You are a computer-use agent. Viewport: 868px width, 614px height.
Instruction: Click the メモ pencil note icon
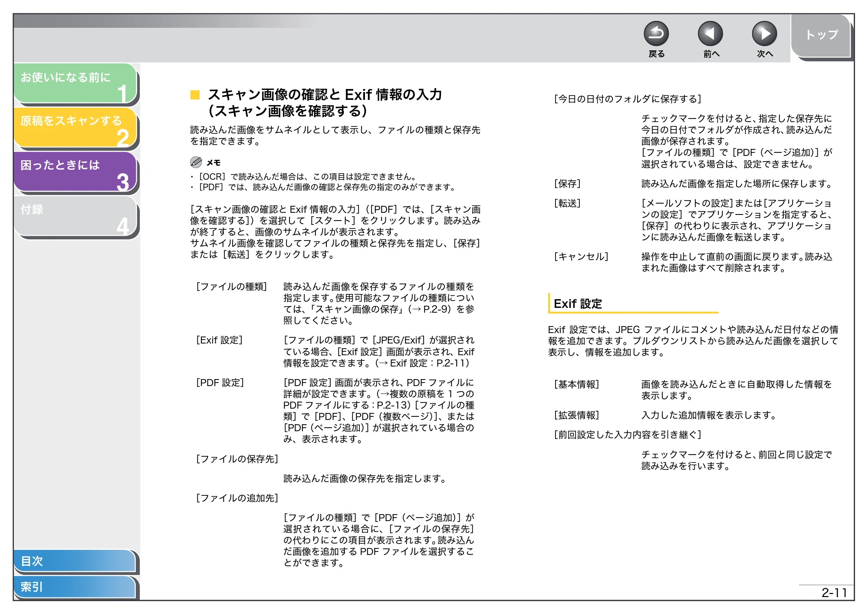[196, 162]
